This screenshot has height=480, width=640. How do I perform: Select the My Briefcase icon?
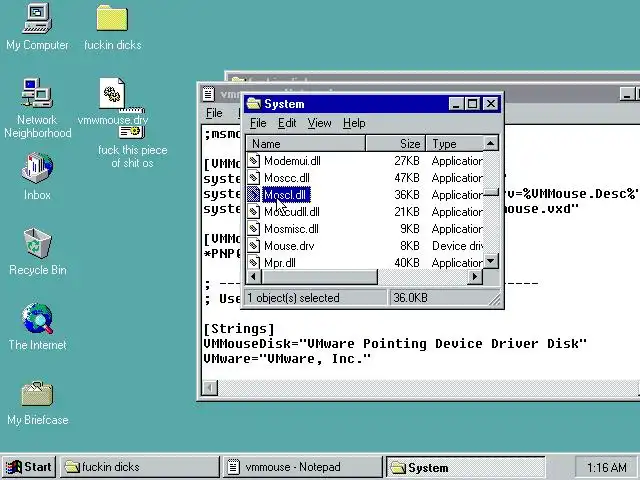37,393
